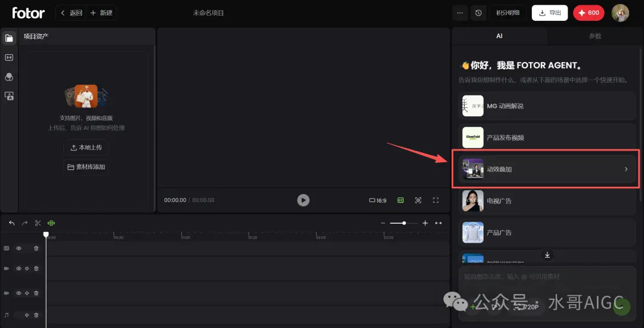This screenshot has height=328, width=644.
Task: Click the redo arrow in timeline toolbar
Action: [x=24, y=223]
